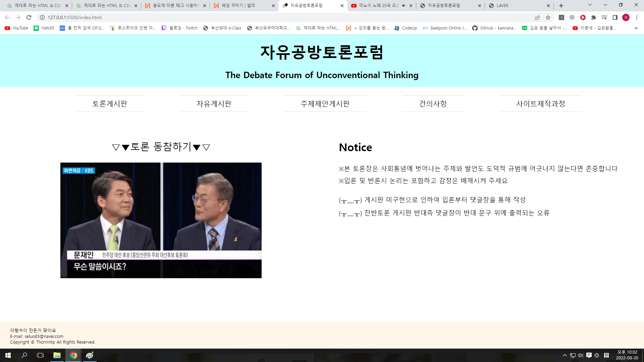Open Chrome three-dot menu
644x362 pixels.
637,17
